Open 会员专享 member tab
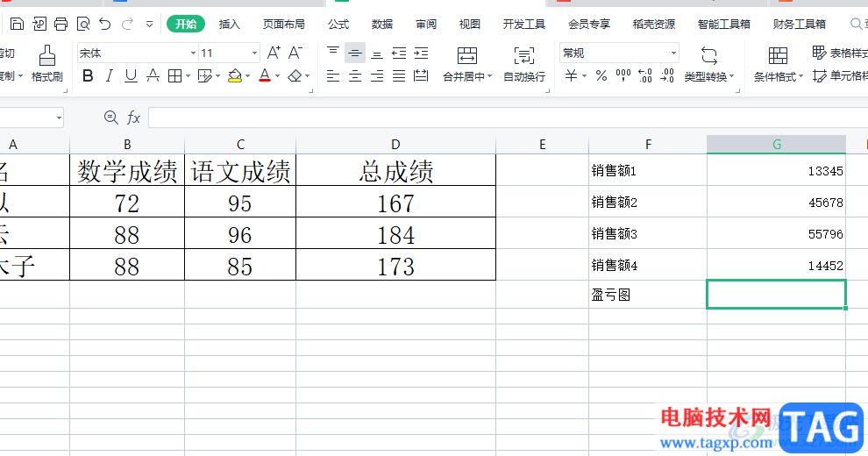This screenshot has width=868, height=456. [589, 24]
